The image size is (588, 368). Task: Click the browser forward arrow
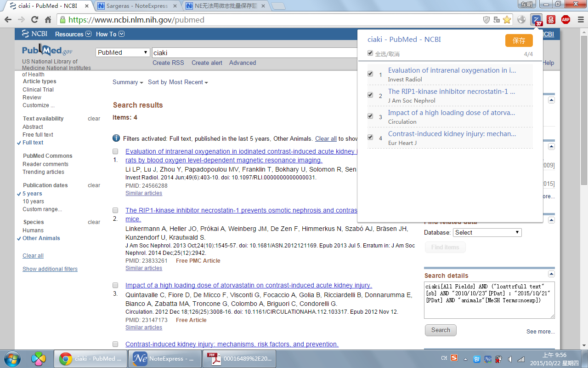tap(21, 20)
